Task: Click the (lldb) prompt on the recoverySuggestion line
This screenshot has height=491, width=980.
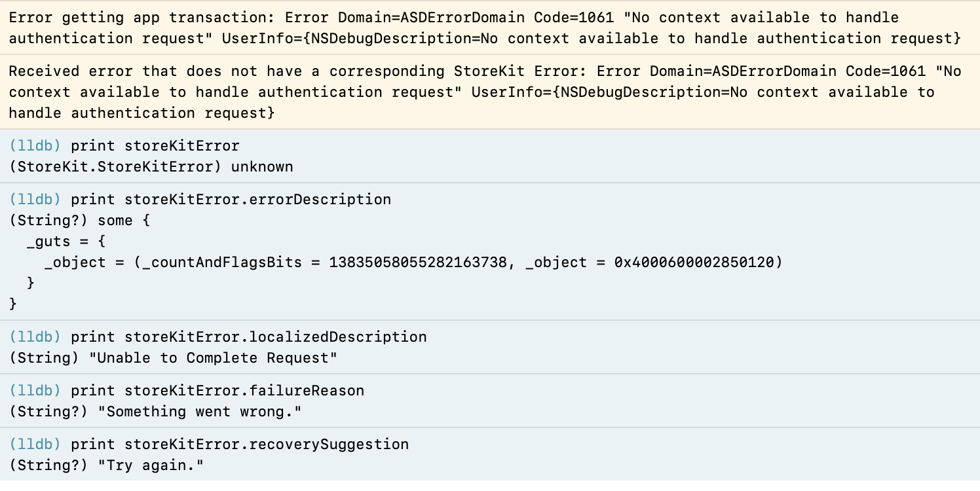Action: coord(35,444)
